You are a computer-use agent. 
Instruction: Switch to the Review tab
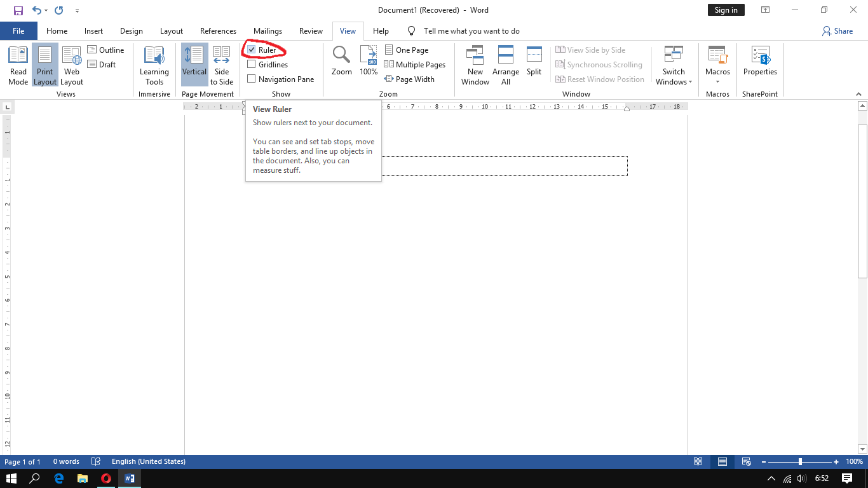[311, 31]
